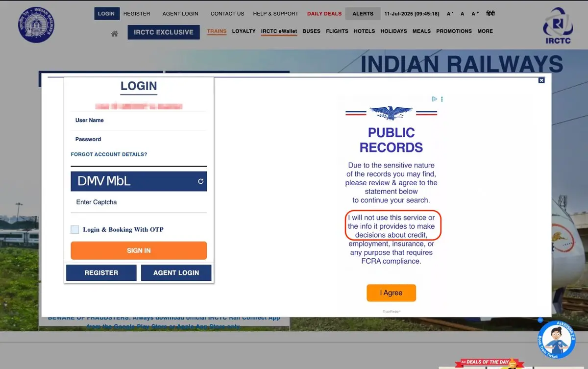This screenshot has height=369, width=588.
Task: Click the Indian Railways emblem logo
Action: click(x=36, y=25)
